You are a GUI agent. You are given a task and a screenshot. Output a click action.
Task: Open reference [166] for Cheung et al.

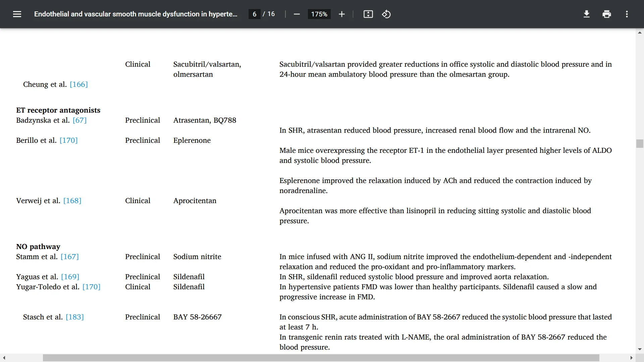tap(79, 84)
